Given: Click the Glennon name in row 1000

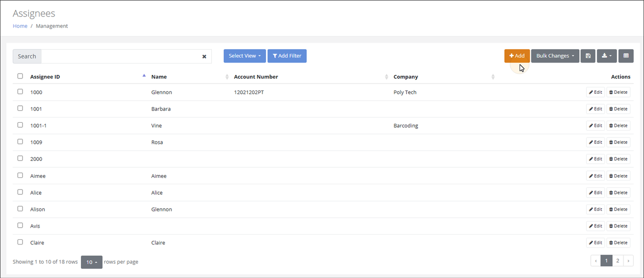Looking at the screenshot, I should point(161,92).
